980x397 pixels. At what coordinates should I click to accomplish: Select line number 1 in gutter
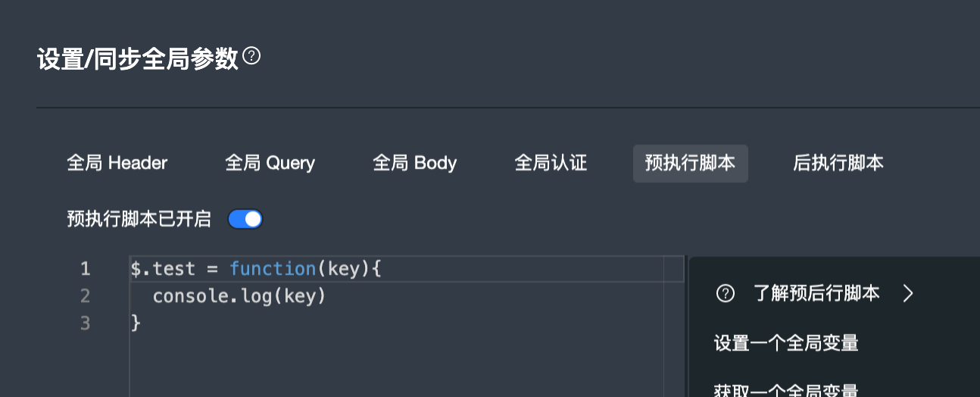point(85,269)
